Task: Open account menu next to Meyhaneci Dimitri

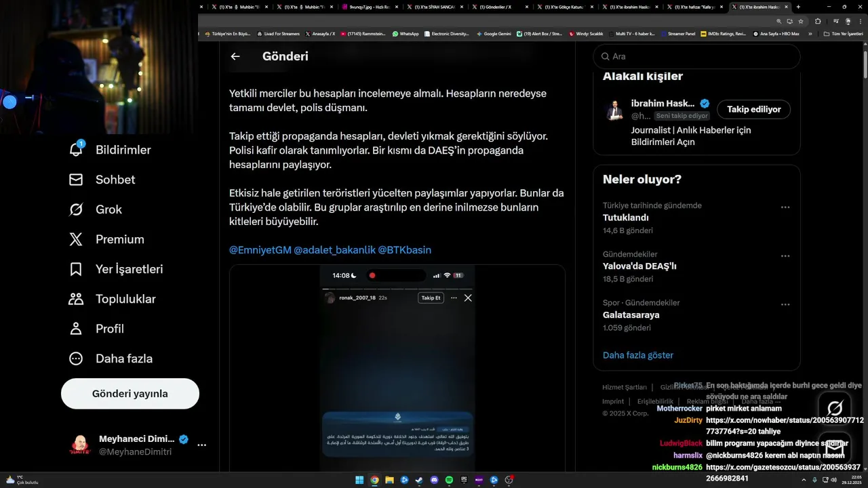Action: [x=201, y=445]
